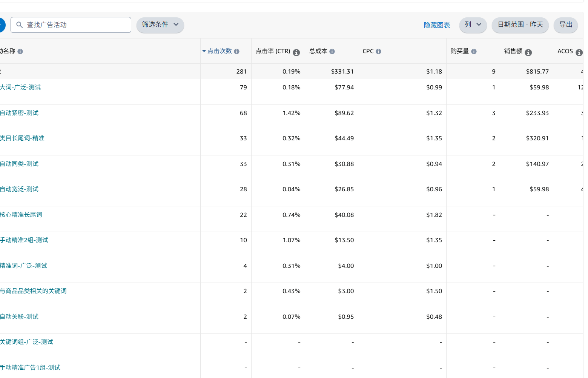The width and height of the screenshot is (588, 378).
Task: Open the 日期范围 - 昨天 date picker
Action: coord(520,25)
